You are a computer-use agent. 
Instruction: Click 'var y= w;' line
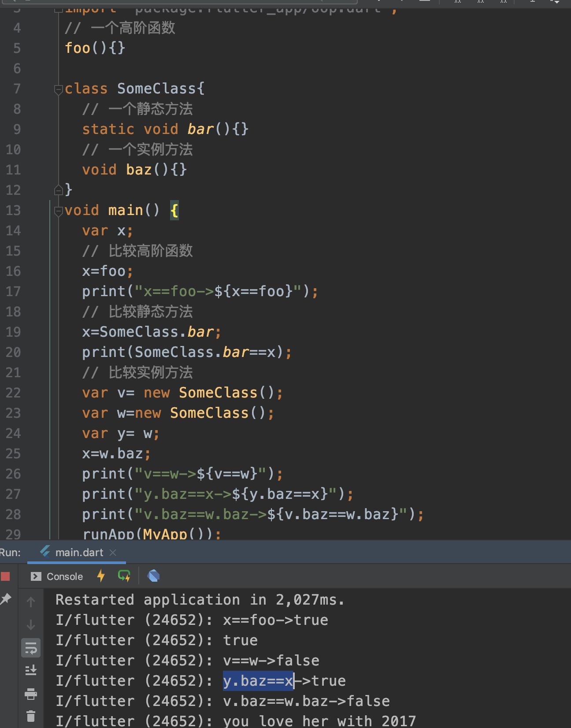121,433
